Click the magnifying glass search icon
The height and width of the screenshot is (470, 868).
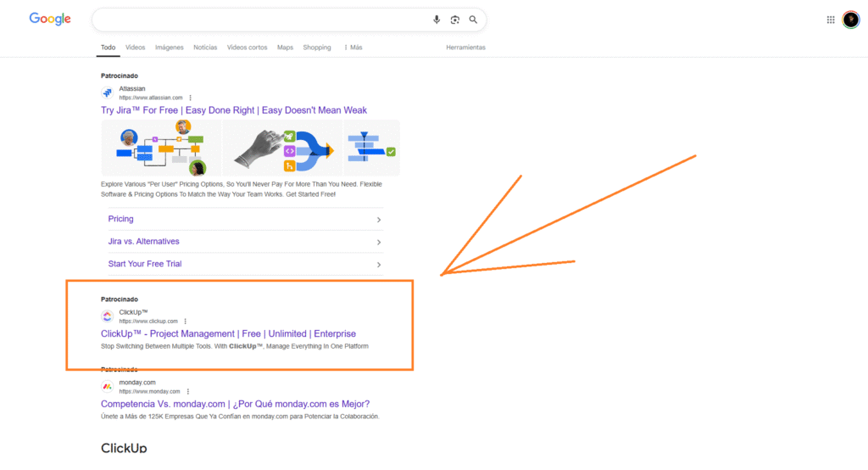tap(473, 20)
